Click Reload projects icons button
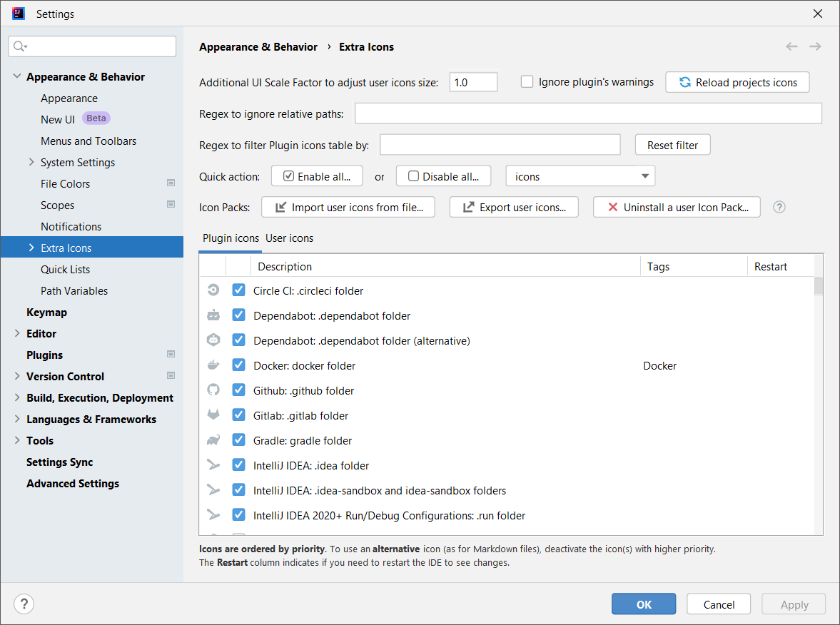 pos(737,82)
